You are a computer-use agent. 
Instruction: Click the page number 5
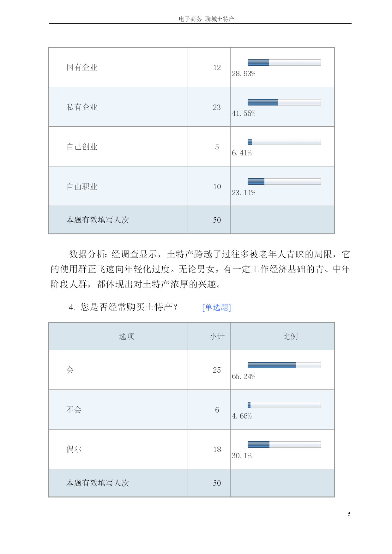(349, 514)
